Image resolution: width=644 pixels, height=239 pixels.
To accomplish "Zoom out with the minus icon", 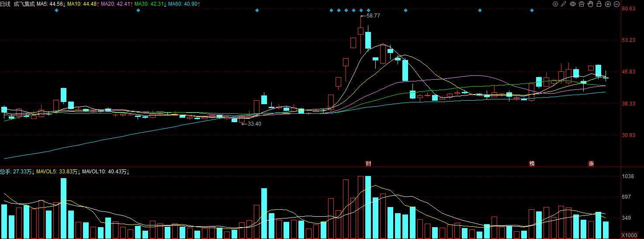I will (616, 4).
